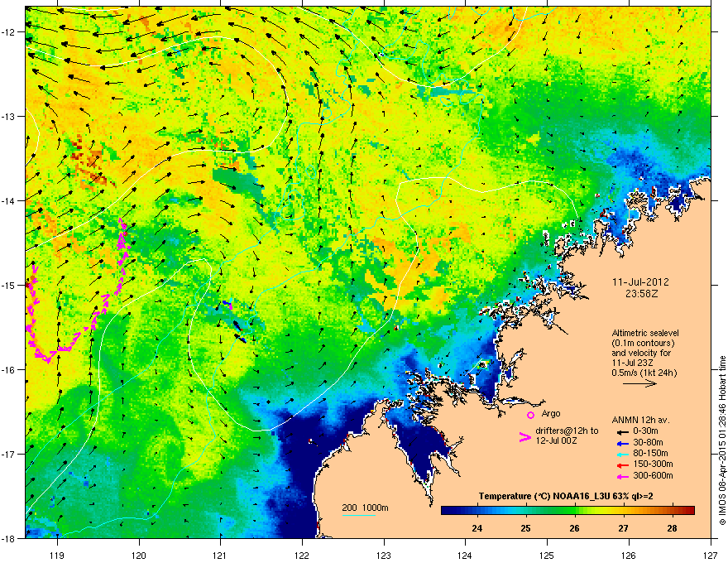Click the '80-150m' depth label
The height and width of the screenshot is (563, 728).
pyautogui.click(x=650, y=453)
